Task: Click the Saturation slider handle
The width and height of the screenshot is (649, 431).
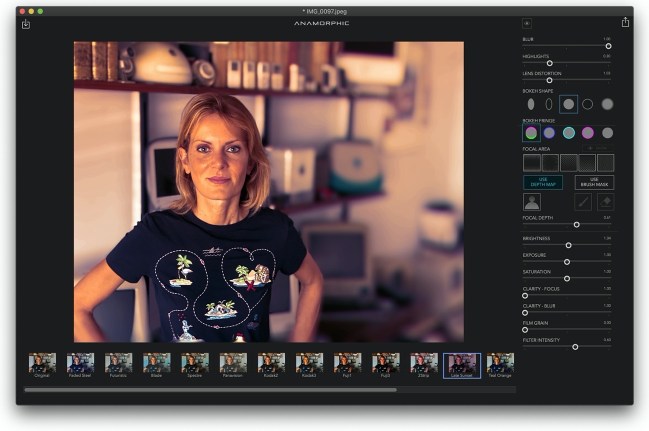Action: 567,279
